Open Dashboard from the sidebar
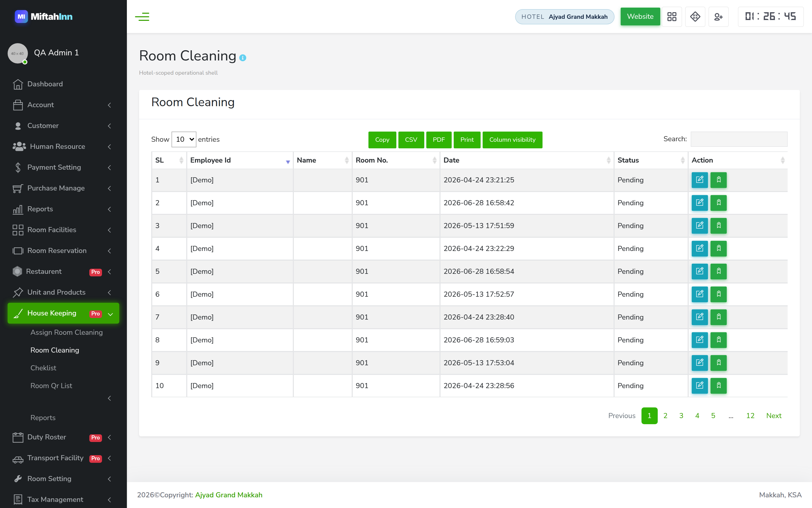Image resolution: width=812 pixels, height=508 pixels. [x=63, y=84]
